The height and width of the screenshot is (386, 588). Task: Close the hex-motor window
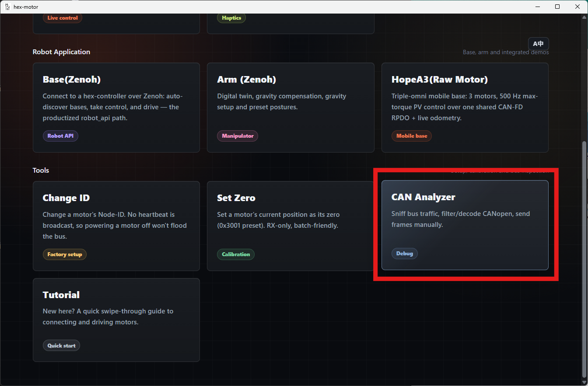click(577, 7)
